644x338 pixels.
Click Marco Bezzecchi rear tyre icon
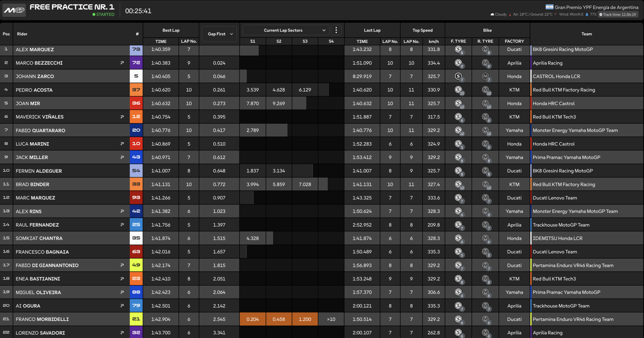click(486, 63)
